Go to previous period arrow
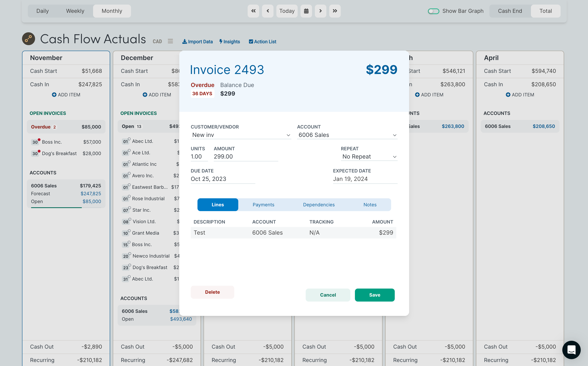The image size is (588, 366). (x=268, y=11)
